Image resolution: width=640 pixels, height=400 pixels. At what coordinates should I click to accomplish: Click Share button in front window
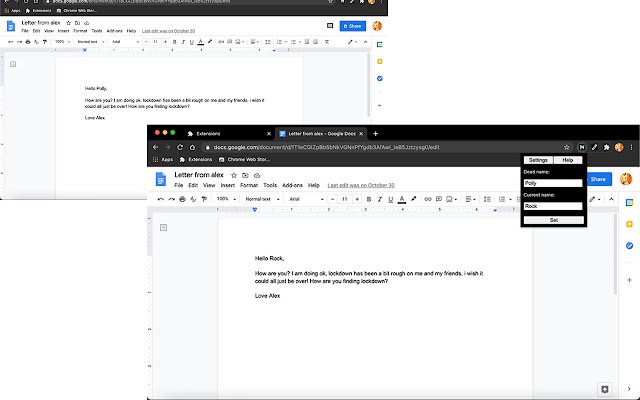[x=599, y=179]
